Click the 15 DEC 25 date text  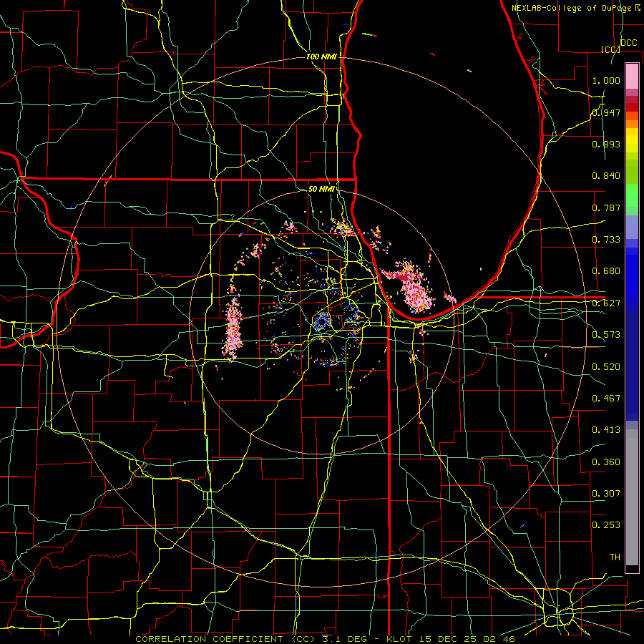[x=449, y=639]
